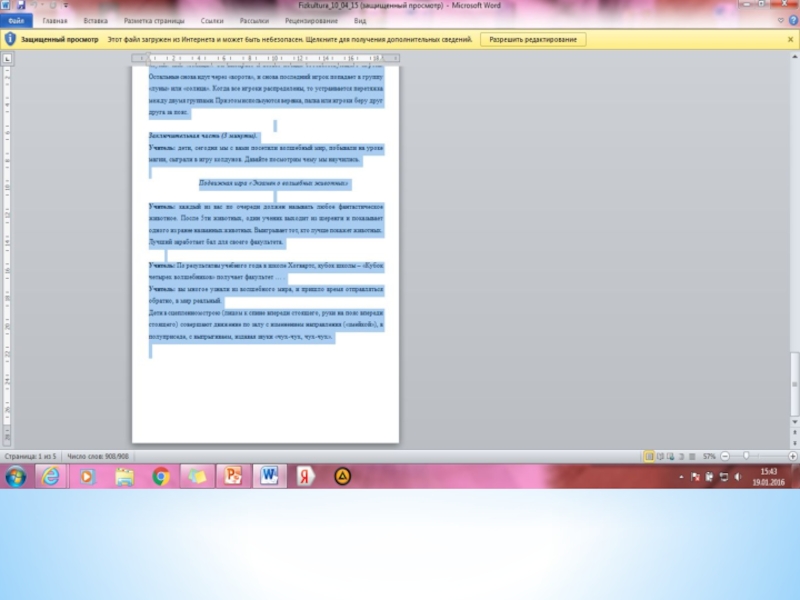Launch Google Chrome from taskbar
The image size is (800, 600).
tap(161, 477)
